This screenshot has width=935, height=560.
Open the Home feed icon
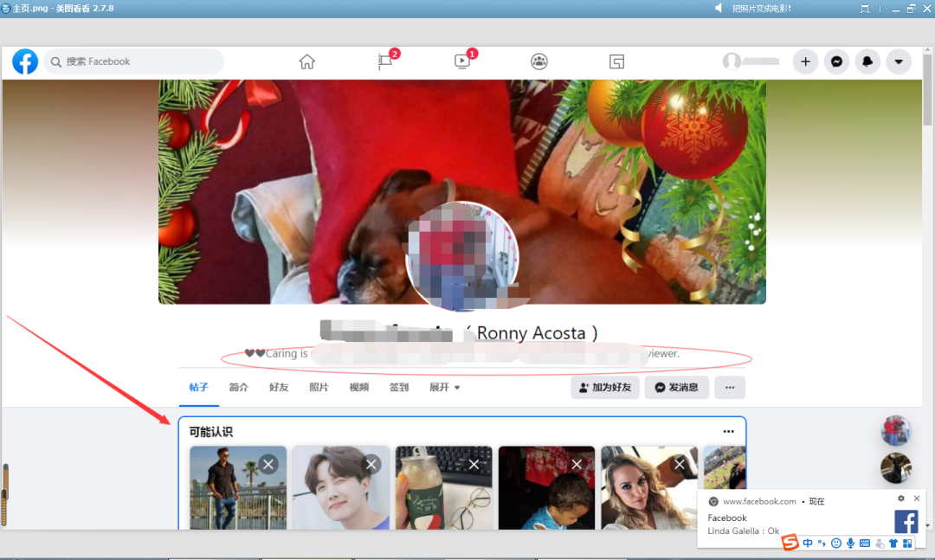[306, 61]
